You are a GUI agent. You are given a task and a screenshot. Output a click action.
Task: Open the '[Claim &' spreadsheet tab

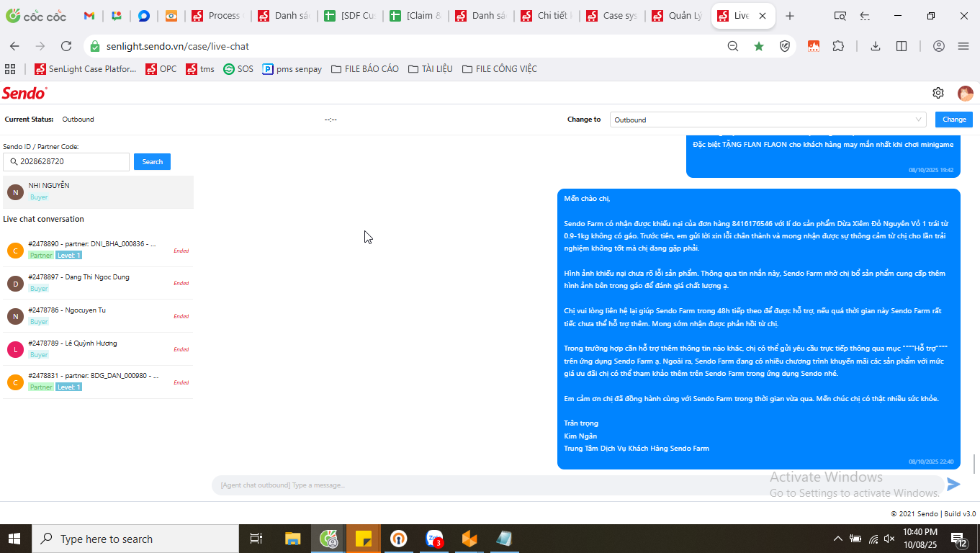[415, 16]
